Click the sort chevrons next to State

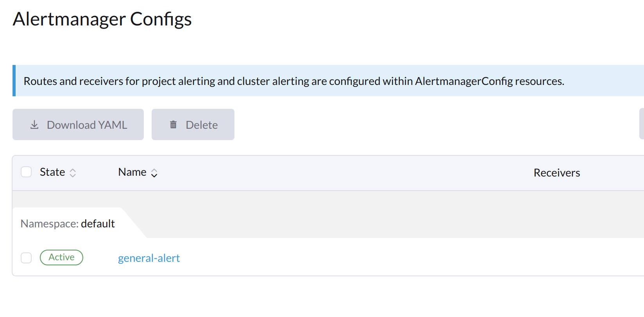coord(73,172)
